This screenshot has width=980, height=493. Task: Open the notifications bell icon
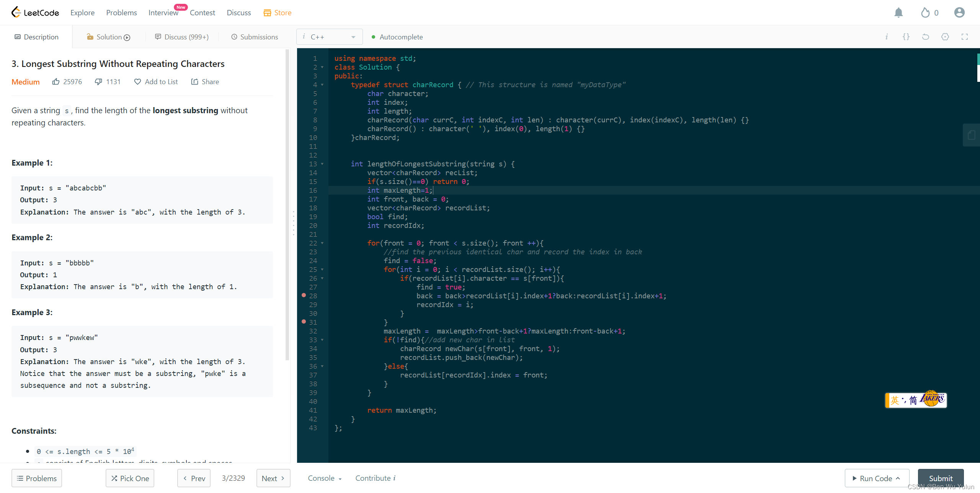pyautogui.click(x=898, y=13)
